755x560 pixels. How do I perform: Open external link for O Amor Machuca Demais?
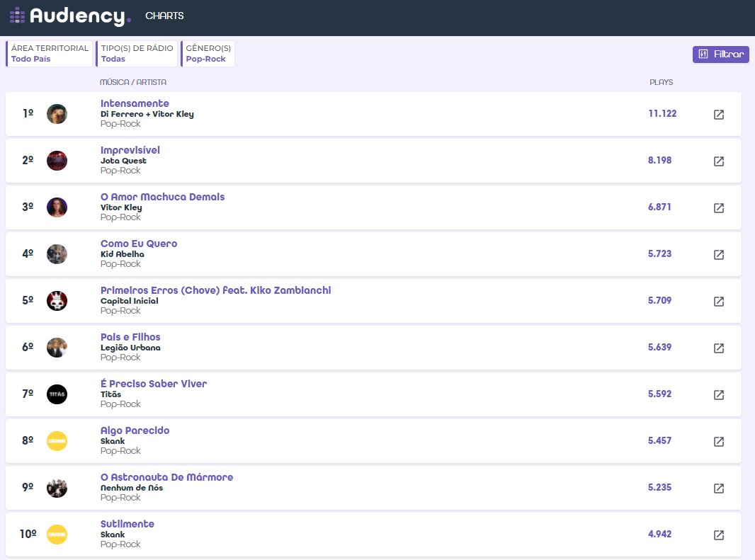(x=718, y=208)
